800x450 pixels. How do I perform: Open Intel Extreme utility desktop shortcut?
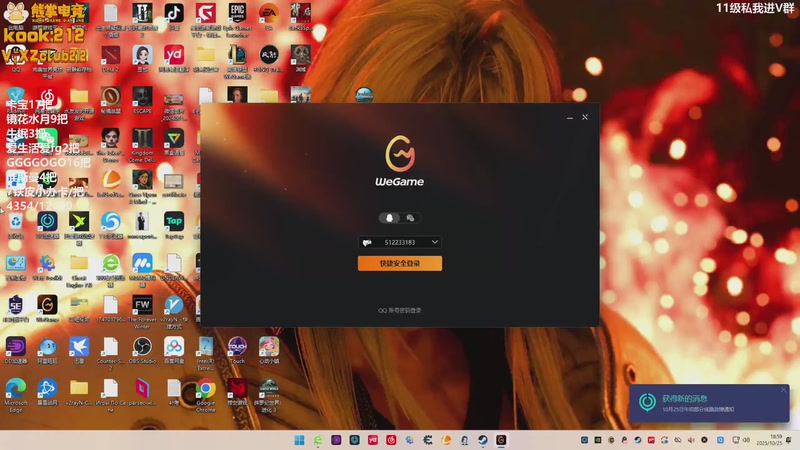pyautogui.click(x=206, y=353)
